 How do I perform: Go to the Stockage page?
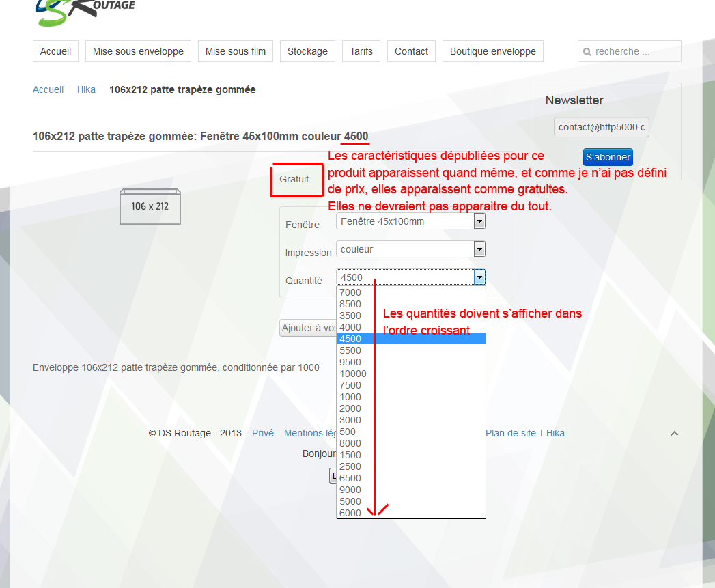pyautogui.click(x=307, y=51)
